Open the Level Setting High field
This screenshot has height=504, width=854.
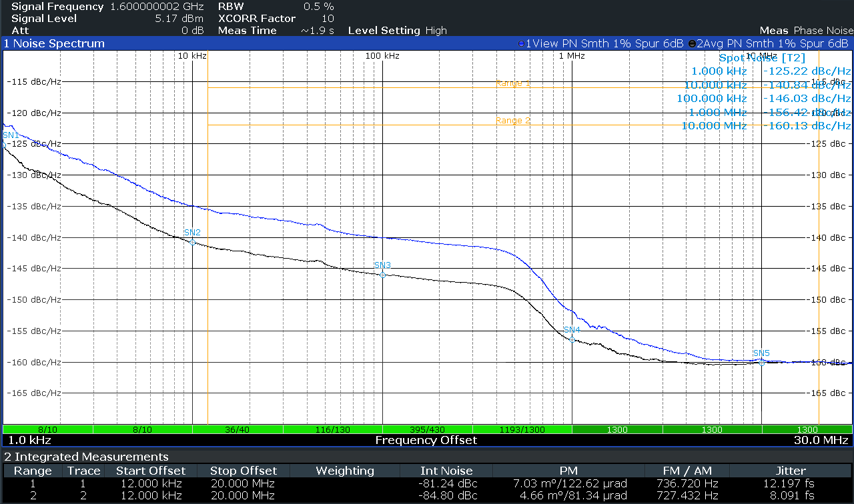pyautogui.click(x=398, y=31)
